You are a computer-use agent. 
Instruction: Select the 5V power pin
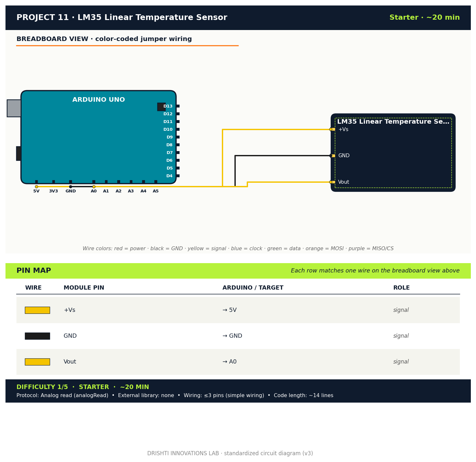(x=36, y=187)
